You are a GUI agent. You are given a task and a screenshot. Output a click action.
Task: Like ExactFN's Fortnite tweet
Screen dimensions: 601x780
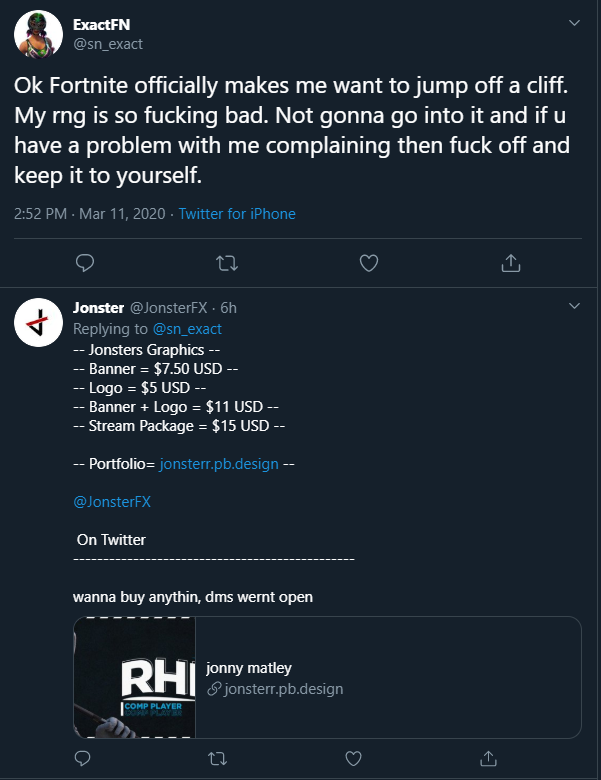369,262
